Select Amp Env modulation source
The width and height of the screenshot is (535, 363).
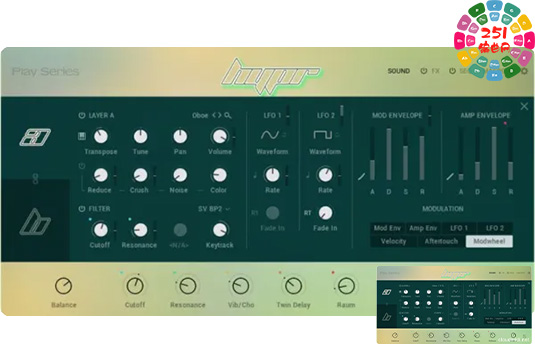click(423, 228)
